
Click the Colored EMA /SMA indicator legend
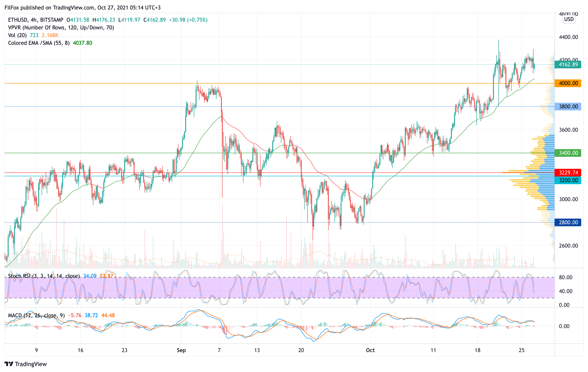(39, 43)
